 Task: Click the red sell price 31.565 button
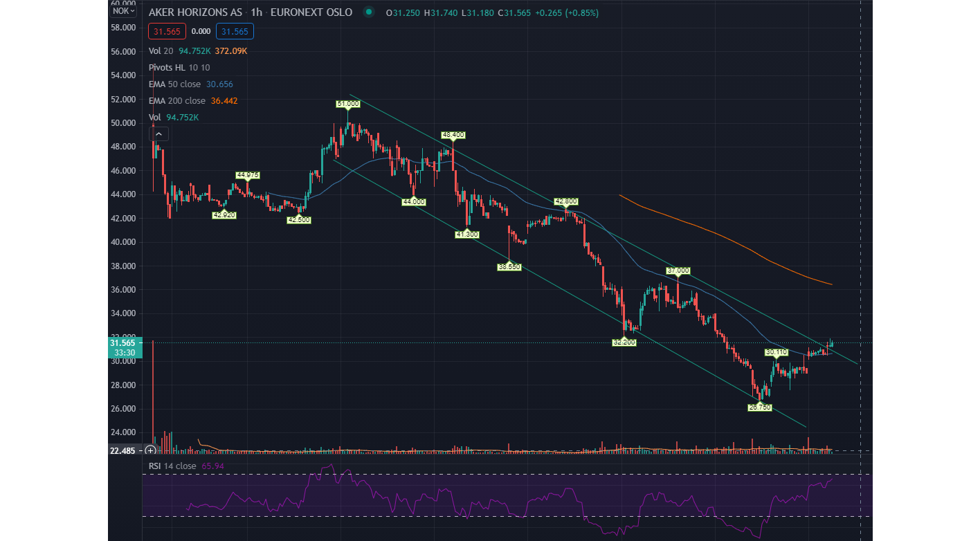click(166, 31)
